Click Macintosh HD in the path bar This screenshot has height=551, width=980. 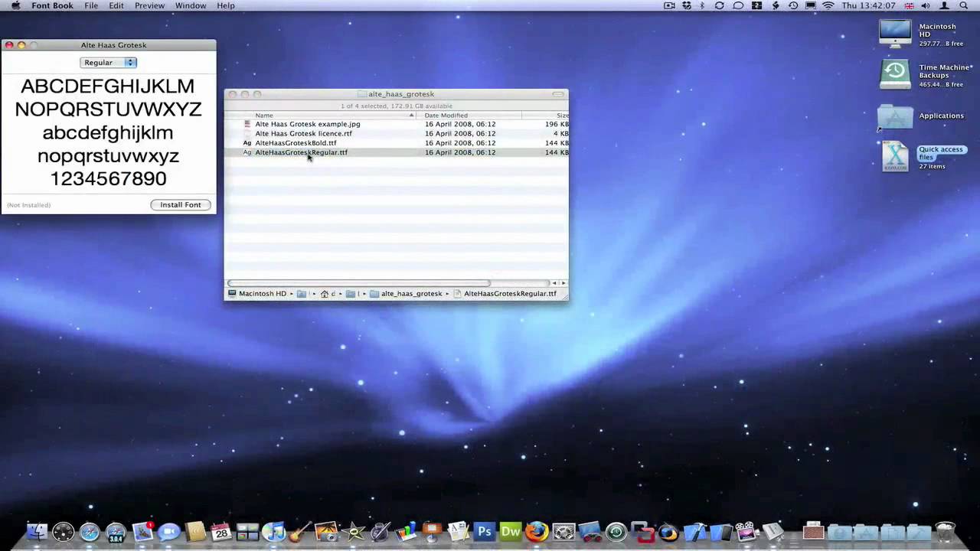(x=261, y=294)
